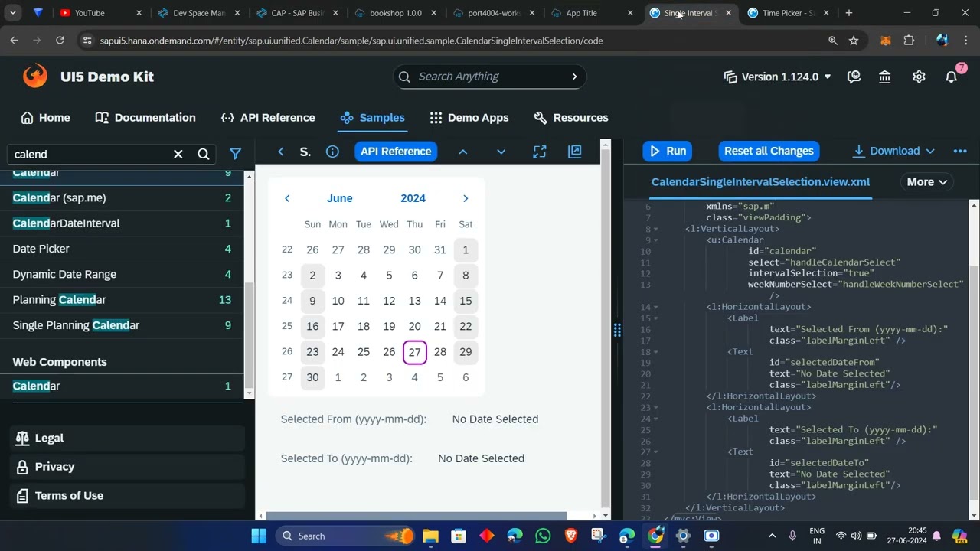This screenshot has height=551, width=980.
Task: Go to next month in calendar
Action: click(465, 198)
